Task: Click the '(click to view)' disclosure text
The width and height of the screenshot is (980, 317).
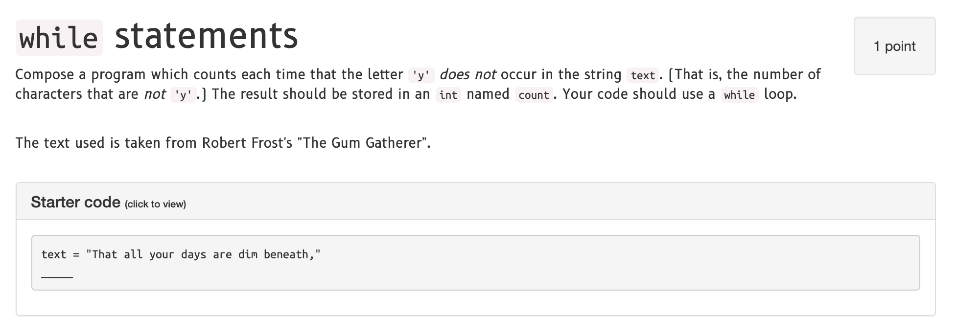Action: click(x=156, y=203)
